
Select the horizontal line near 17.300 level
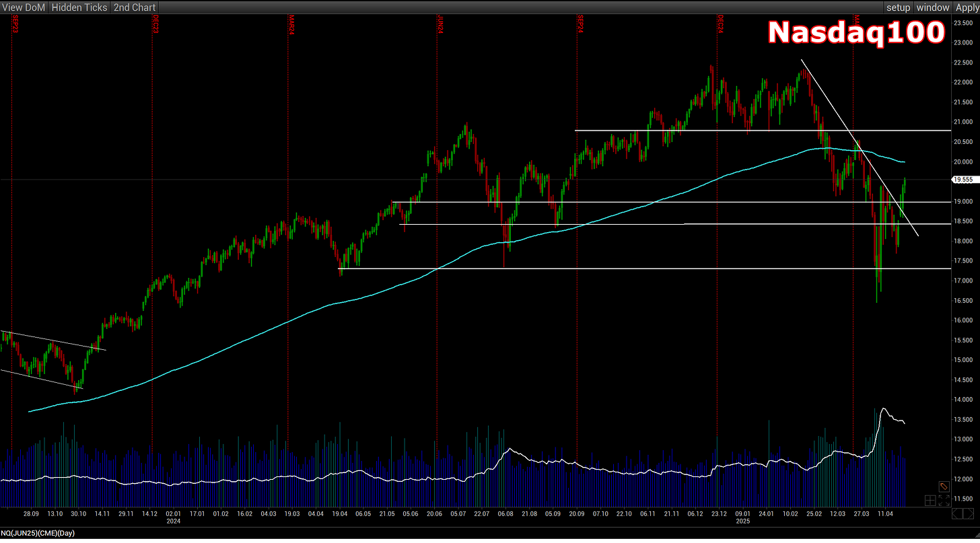pos(644,268)
